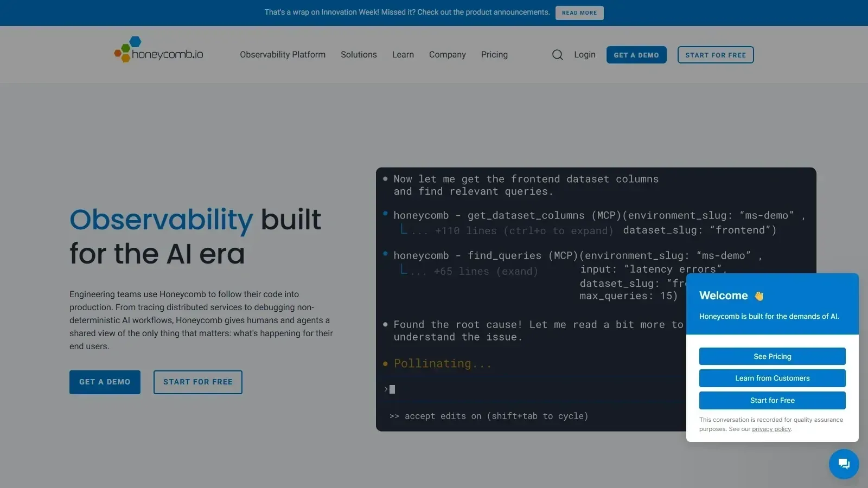
Task: Click the Innovation Week announcement text
Action: pyautogui.click(x=407, y=12)
